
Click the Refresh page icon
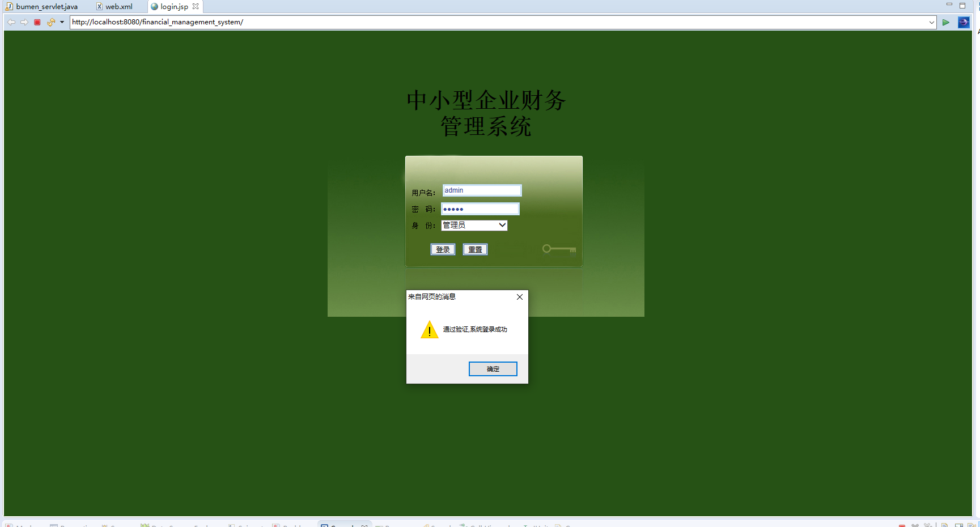point(50,22)
